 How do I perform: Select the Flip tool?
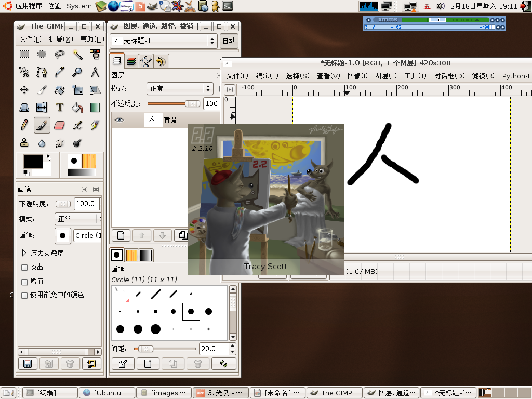[42, 108]
